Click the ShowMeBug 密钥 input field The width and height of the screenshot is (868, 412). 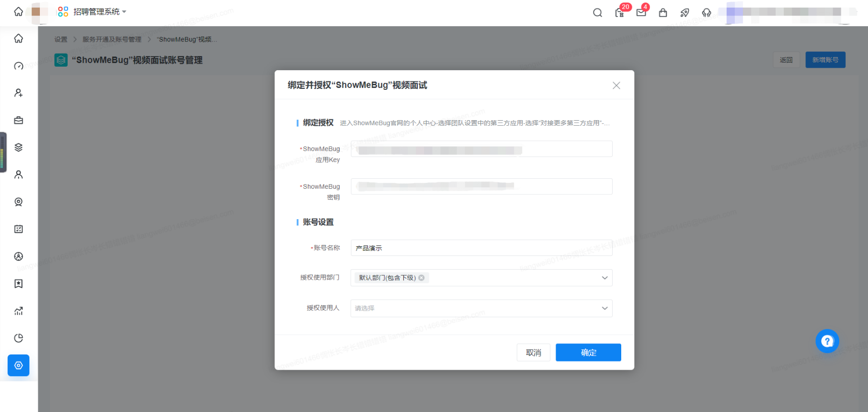[481, 186]
